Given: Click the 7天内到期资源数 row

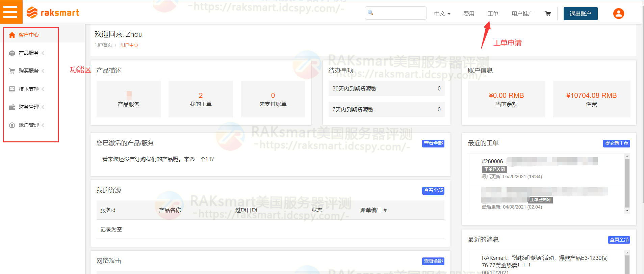Looking at the screenshot, I should pyautogui.click(x=386, y=109).
